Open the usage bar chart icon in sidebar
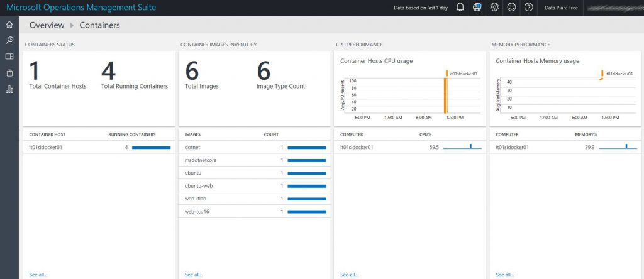The height and width of the screenshot is (279, 644). tap(9, 89)
